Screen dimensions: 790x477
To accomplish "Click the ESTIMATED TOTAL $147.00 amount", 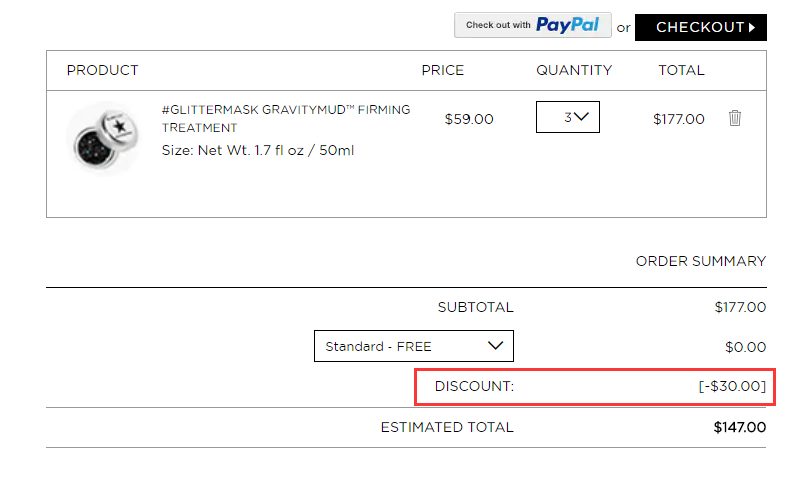I will 740,428.
